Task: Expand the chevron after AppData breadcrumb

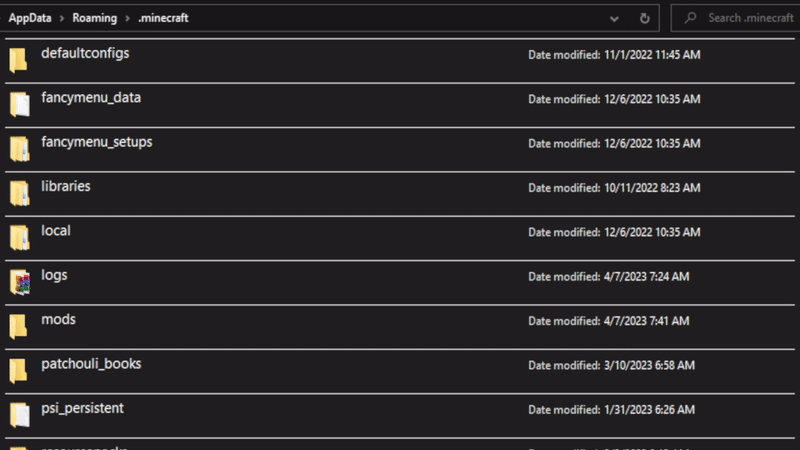Action: click(62, 18)
